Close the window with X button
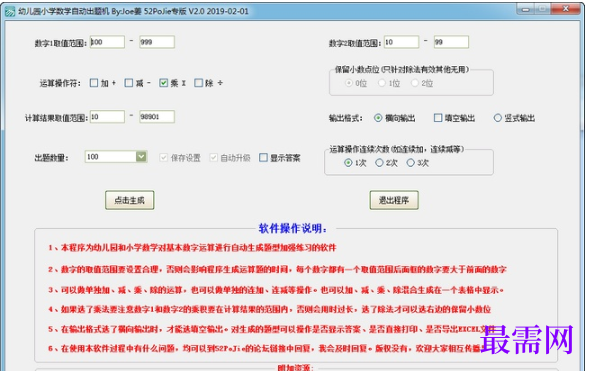592x371 pixels. (566, 9)
